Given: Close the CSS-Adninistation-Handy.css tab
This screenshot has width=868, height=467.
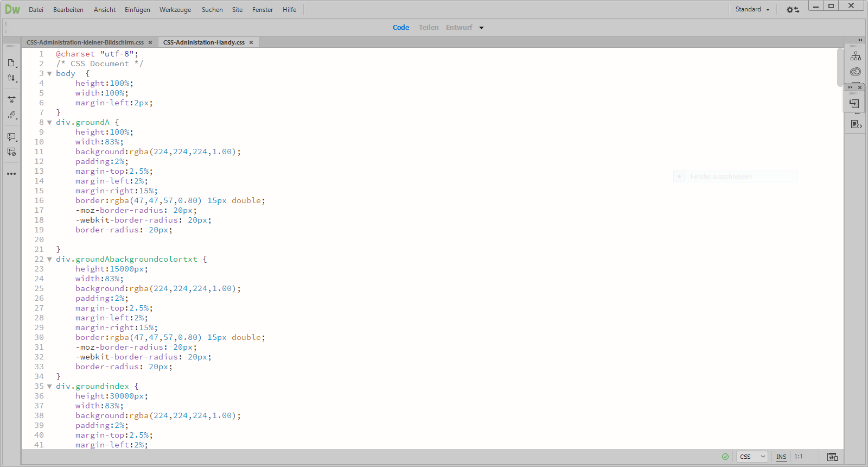Looking at the screenshot, I should tap(251, 42).
